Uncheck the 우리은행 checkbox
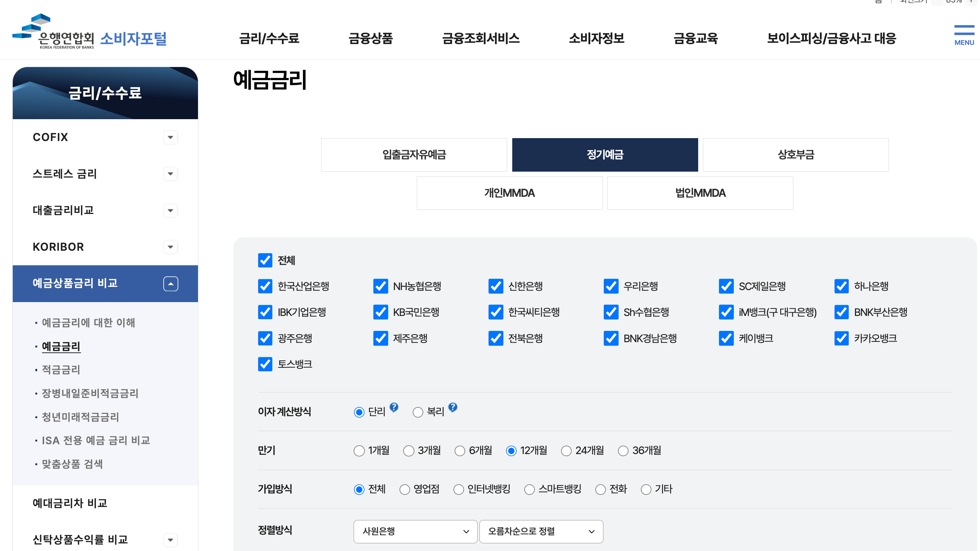980x551 pixels. click(611, 286)
